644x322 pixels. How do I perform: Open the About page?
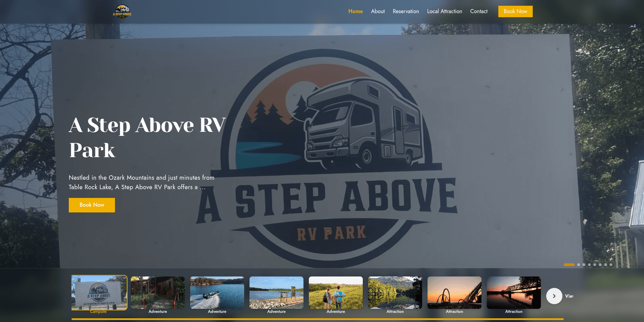tap(378, 11)
